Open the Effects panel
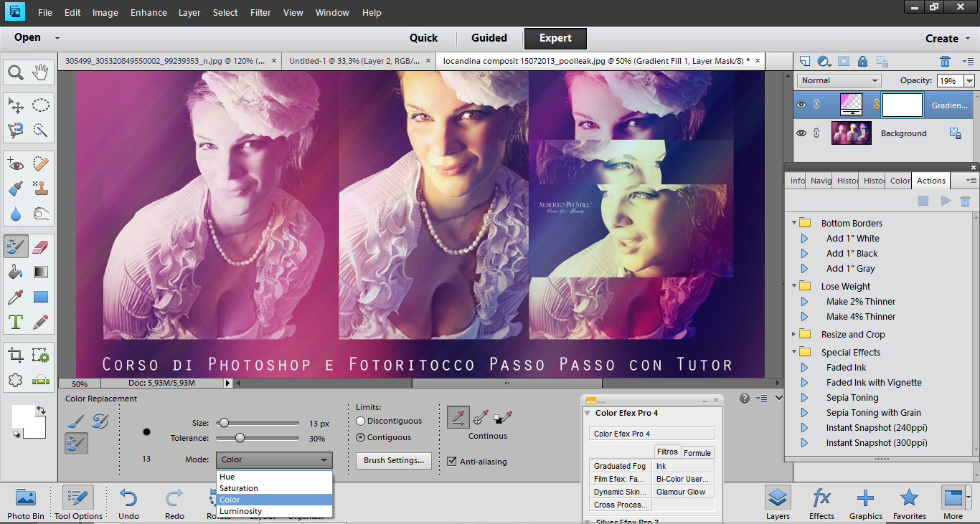 click(x=821, y=504)
